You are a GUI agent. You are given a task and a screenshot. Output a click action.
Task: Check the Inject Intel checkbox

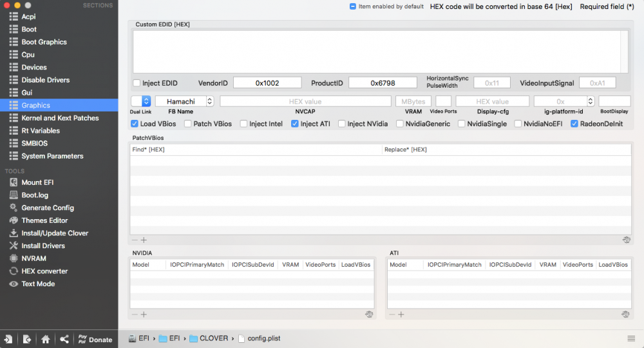point(243,124)
